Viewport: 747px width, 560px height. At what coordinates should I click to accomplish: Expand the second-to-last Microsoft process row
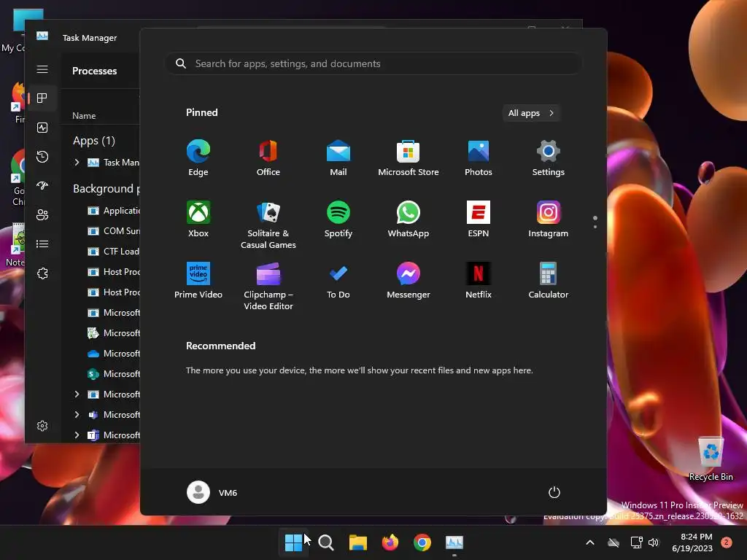coord(77,415)
